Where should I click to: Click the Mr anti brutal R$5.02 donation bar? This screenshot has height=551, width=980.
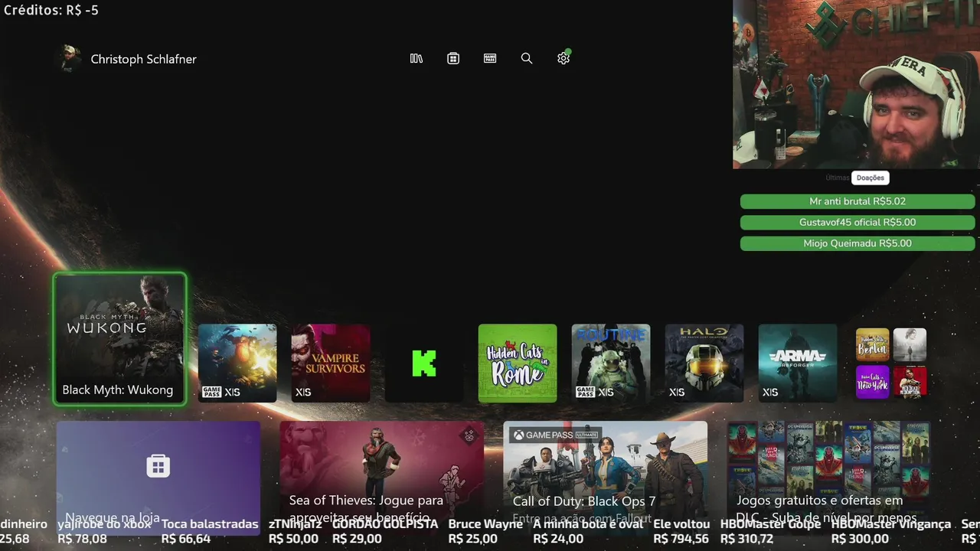click(x=857, y=201)
